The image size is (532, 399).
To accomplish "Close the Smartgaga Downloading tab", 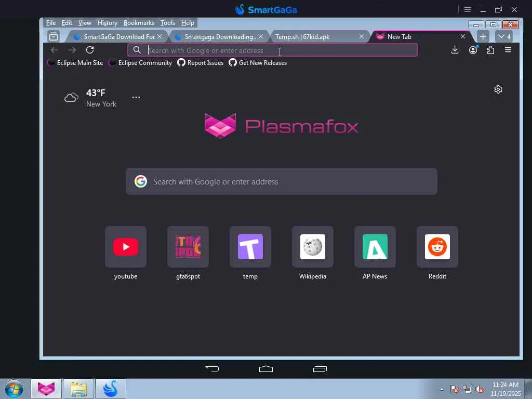I will [261, 36].
